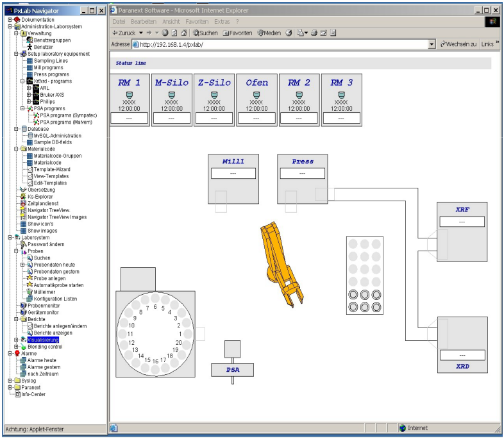Viewport: 504px width, 439px height.
Task: Collapse the PSA programs node
Action: tap(22, 108)
